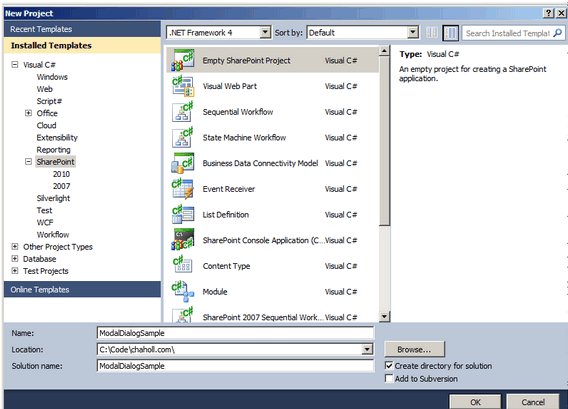Switch to medium icons view
This screenshot has height=409, width=568.
[x=451, y=33]
